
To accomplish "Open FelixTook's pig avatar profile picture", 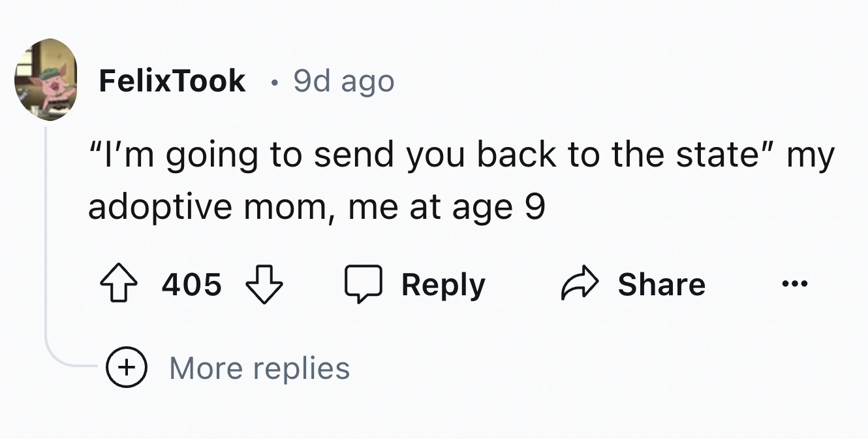I will tap(46, 80).
